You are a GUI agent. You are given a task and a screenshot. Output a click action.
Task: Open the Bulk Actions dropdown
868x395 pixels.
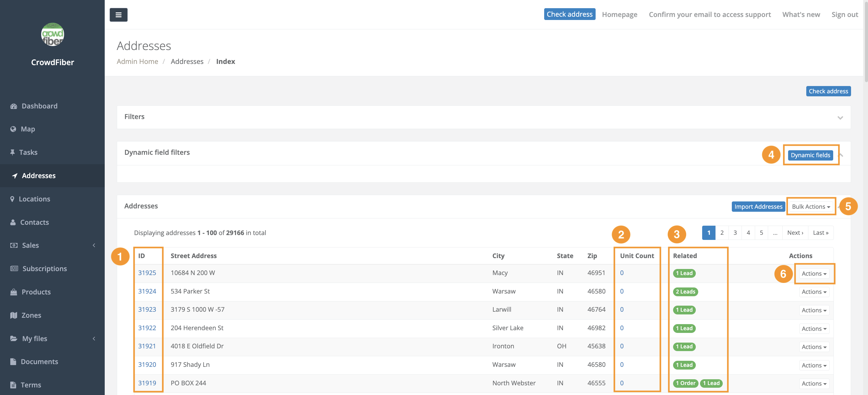(811, 207)
